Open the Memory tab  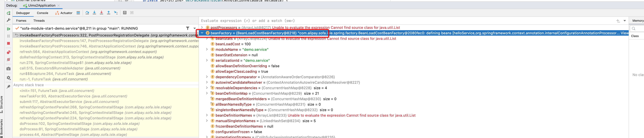click(637, 21)
